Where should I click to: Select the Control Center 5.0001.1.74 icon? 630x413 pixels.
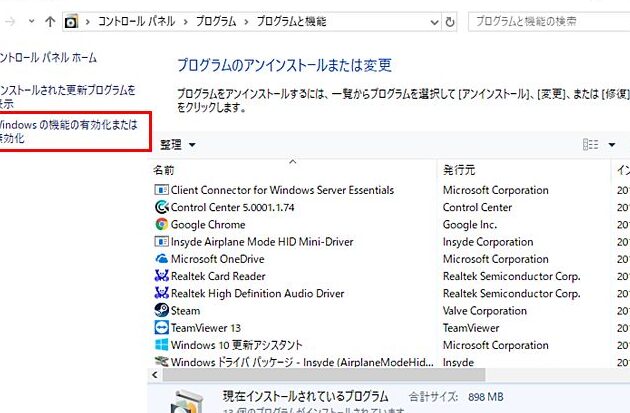162,207
